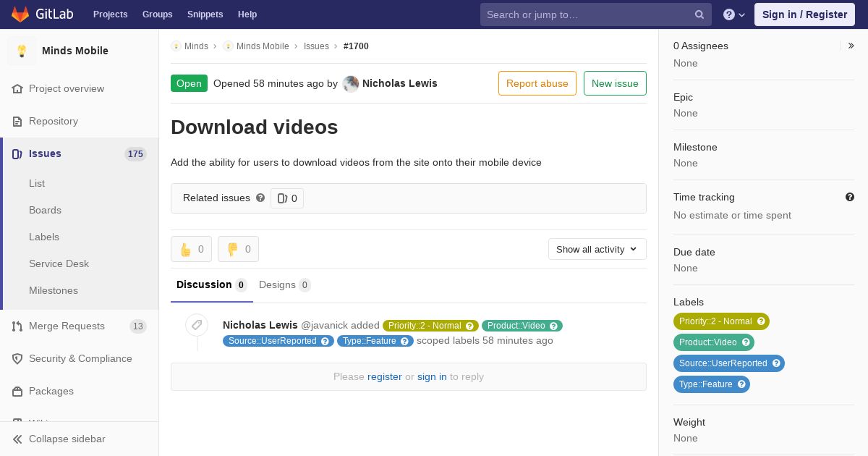Collapse the right sidebar with double arrow
868x456 pixels.
[x=851, y=46]
